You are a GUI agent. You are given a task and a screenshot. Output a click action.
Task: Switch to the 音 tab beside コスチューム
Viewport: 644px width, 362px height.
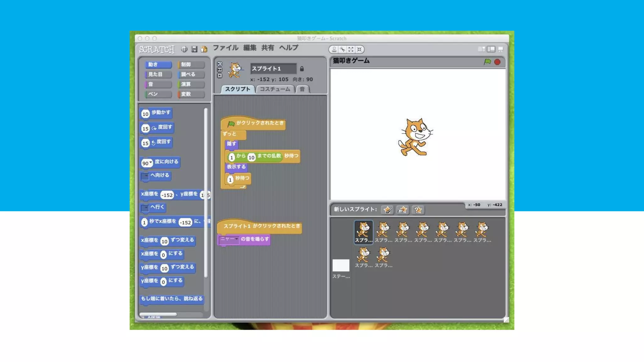point(302,89)
